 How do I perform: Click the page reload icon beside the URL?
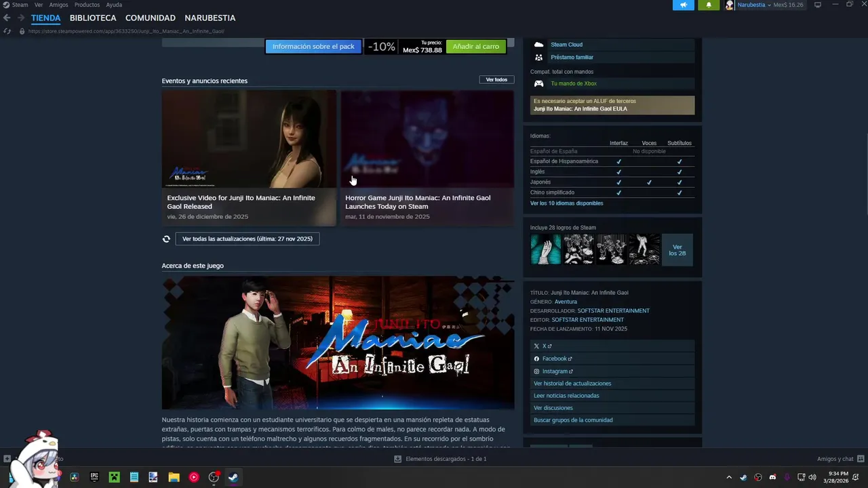coord(7,31)
